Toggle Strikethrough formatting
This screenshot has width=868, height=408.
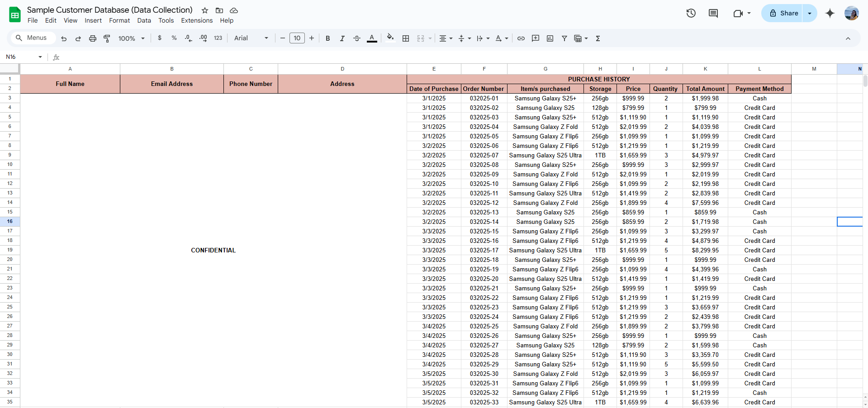pos(357,38)
